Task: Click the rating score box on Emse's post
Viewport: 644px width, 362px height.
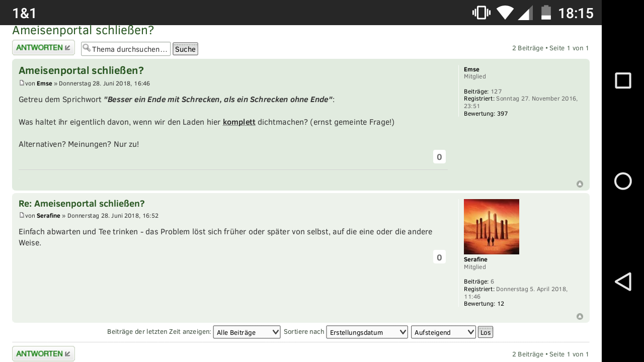Action: 439,157
